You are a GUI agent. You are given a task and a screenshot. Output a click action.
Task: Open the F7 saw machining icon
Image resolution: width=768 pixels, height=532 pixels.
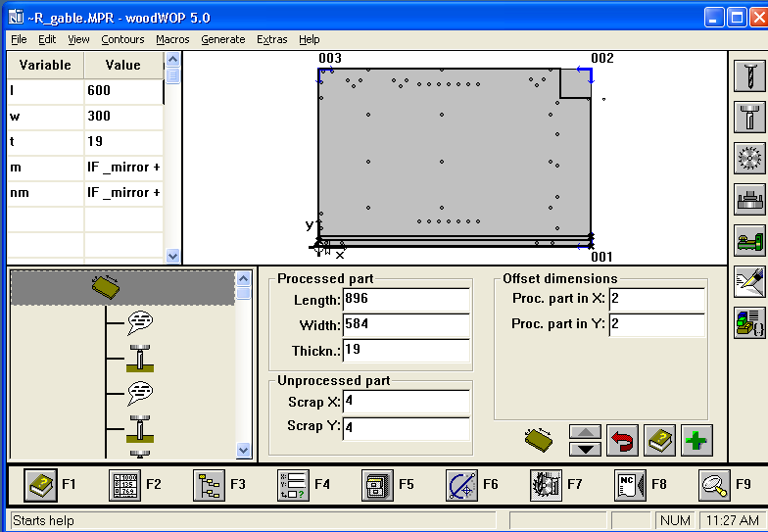click(546, 485)
